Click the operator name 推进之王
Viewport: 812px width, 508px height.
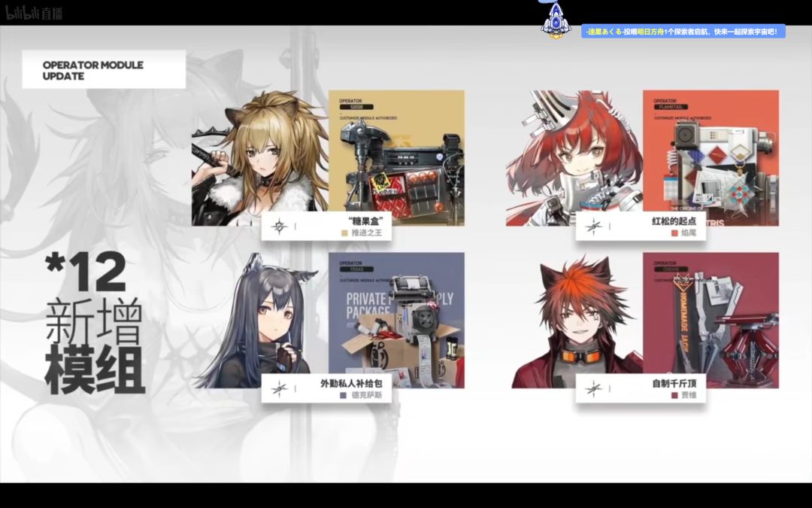[367, 233]
